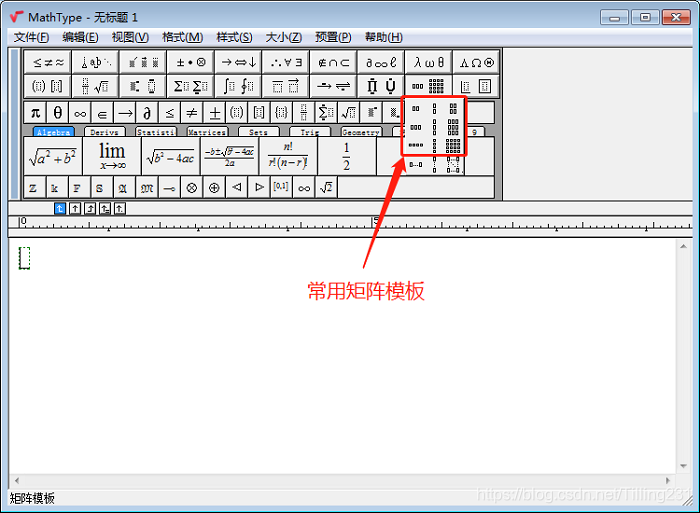Open the 文件(F) menu
The height and width of the screenshot is (513, 700).
[x=31, y=37]
